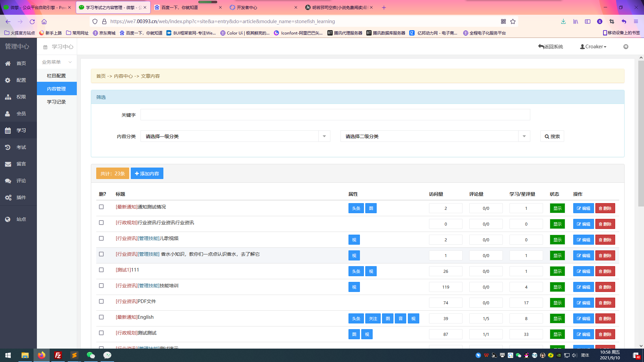
Task: Tick checkbox for English row
Action: click(x=101, y=317)
